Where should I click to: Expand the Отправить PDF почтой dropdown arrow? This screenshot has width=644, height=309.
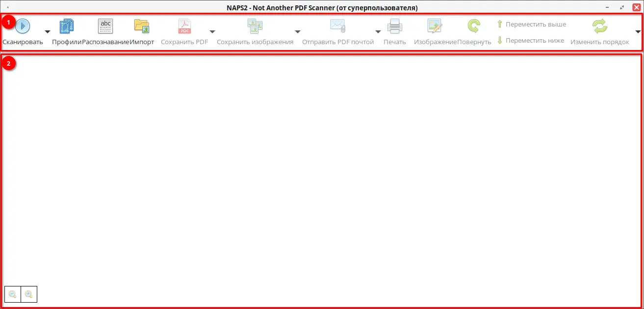[x=378, y=32]
